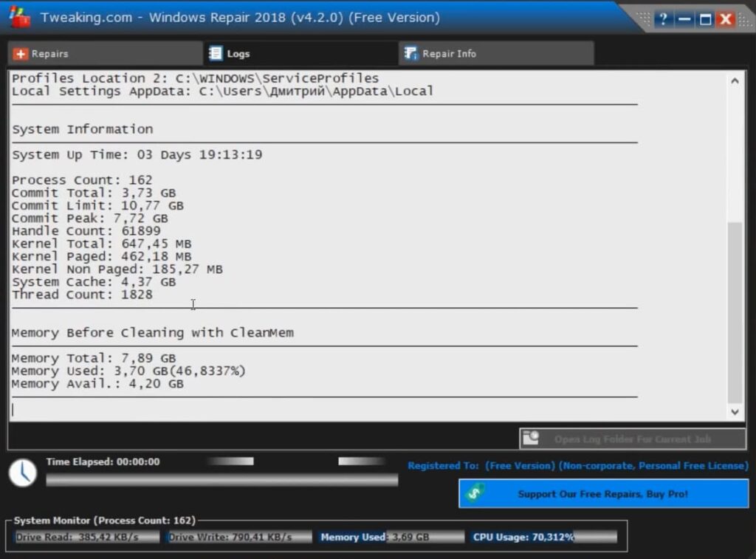This screenshot has width=756, height=559.
Task: Click the 'Thread Count: 1828' line
Action: point(82,294)
